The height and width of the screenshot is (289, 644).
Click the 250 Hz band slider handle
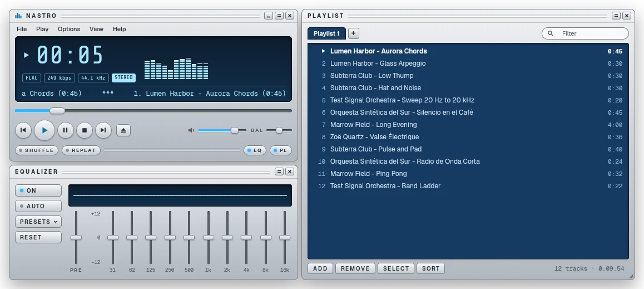pos(170,238)
